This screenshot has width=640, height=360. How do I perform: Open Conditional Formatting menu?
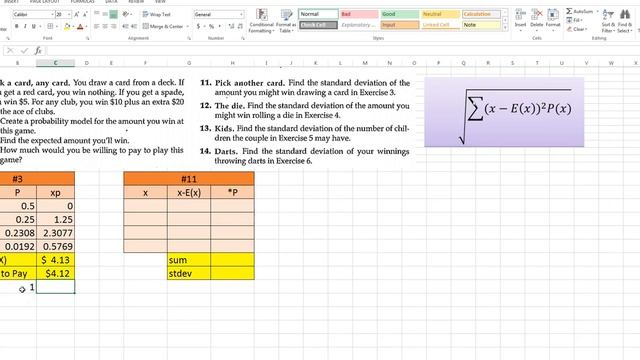point(261,21)
